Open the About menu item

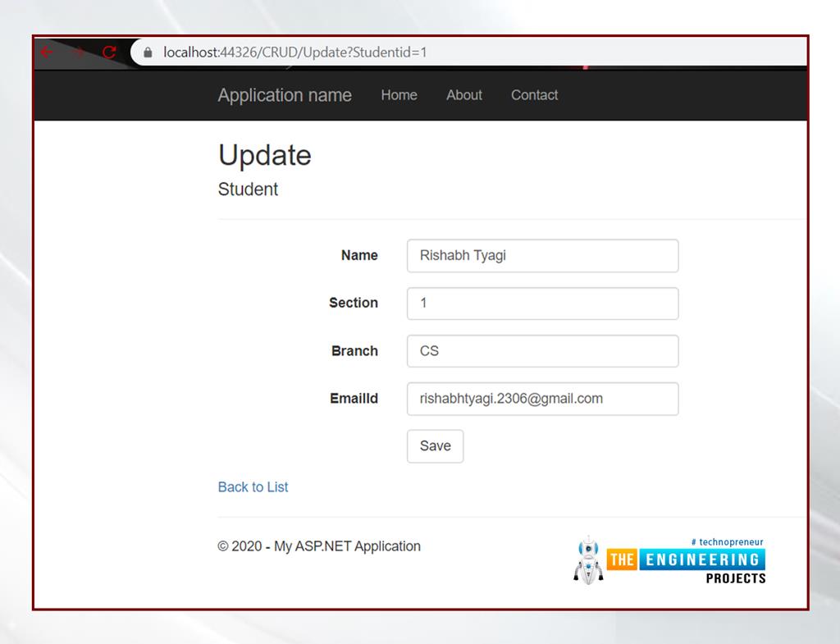click(x=463, y=95)
